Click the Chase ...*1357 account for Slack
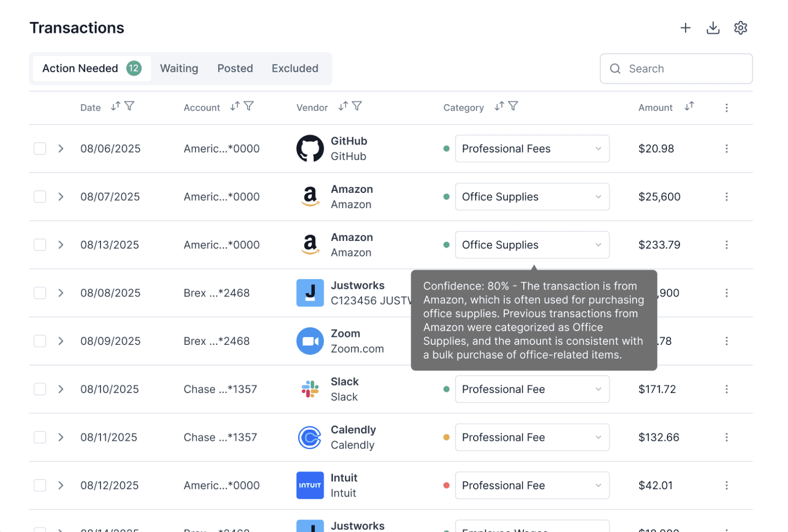 coord(220,389)
